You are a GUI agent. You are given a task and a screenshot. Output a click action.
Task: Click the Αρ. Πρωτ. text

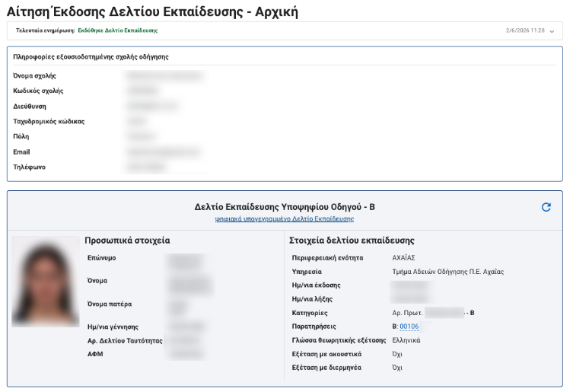407,313
